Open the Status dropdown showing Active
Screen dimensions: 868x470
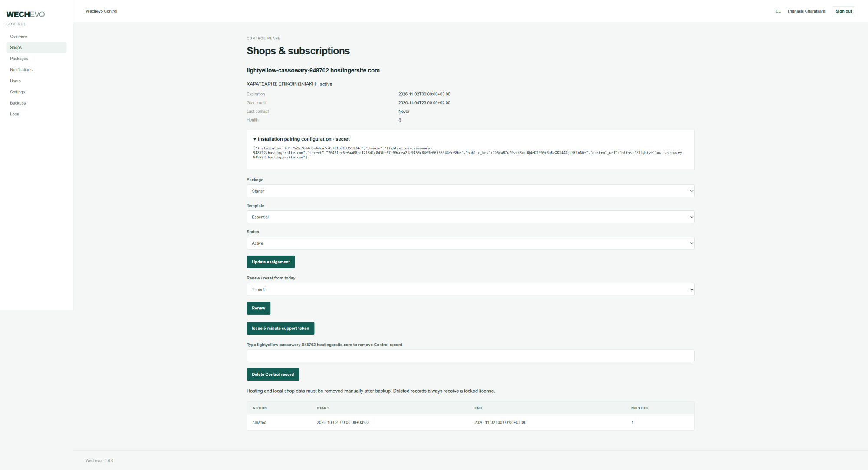pyautogui.click(x=470, y=243)
